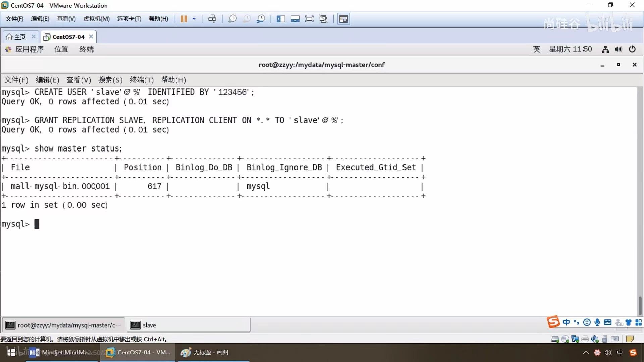Viewport: 644px width, 362px height.
Task: Switch to slave terminal window button
Action: click(189, 325)
